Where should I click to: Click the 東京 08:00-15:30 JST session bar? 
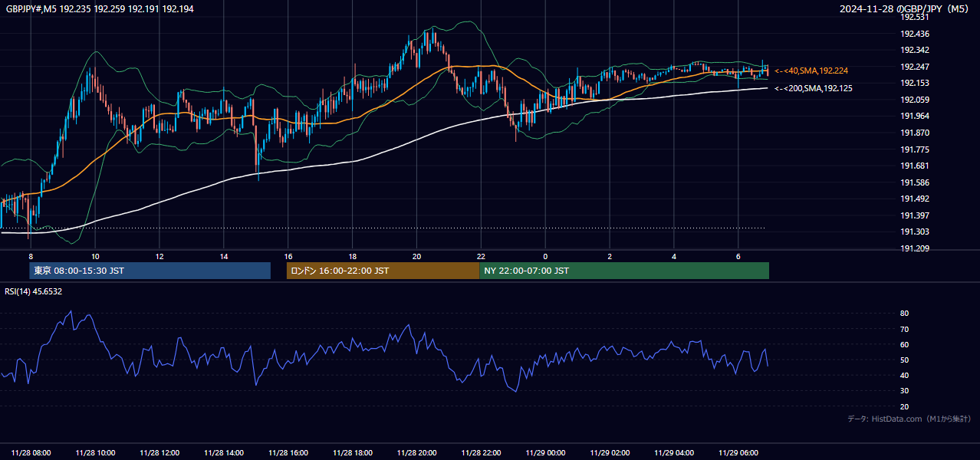[150, 271]
